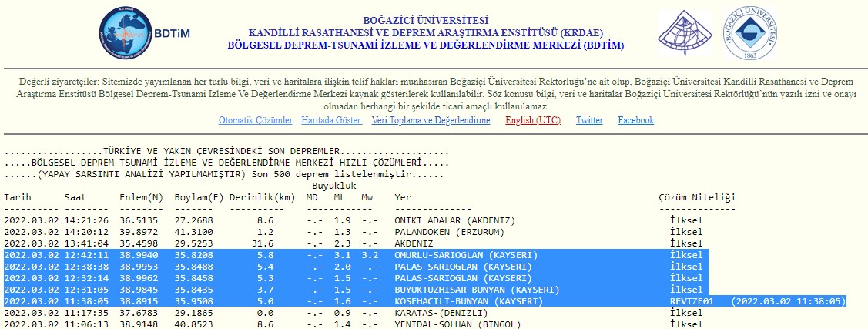This screenshot has width=868, height=329.
Task: Open the Facebook link
Action: tap(635, 120)
